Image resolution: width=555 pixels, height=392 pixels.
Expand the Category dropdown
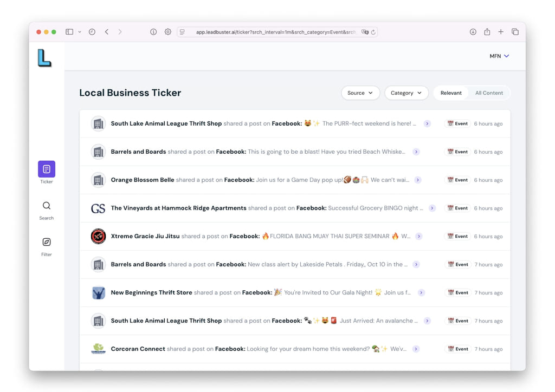point(406,93)
